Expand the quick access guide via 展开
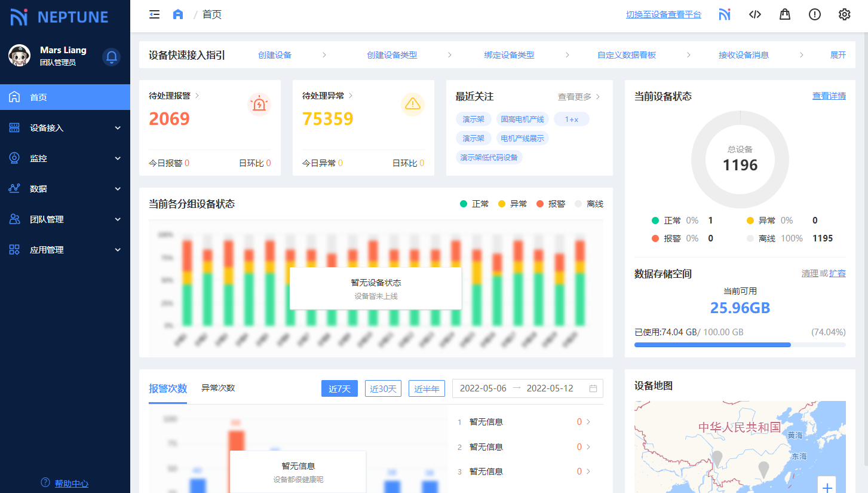 (838, 55)
